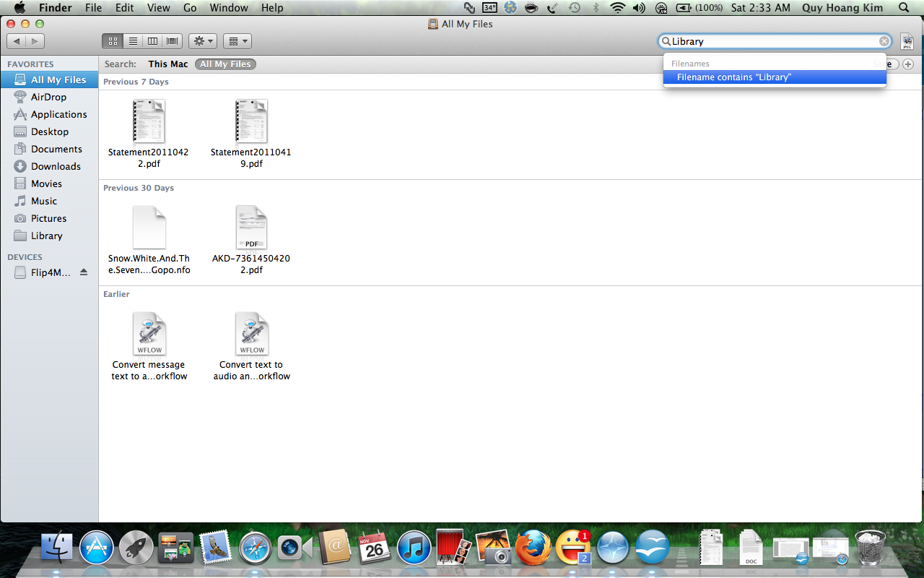Go forward using the Forward arrow button
This screenshot has width=924, height=578.
35,41
